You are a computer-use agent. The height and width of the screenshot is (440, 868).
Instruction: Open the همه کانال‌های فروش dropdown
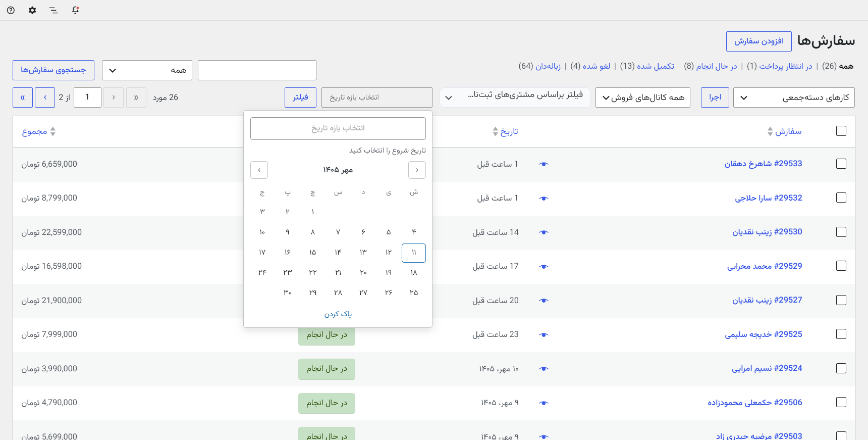[644, 97]
